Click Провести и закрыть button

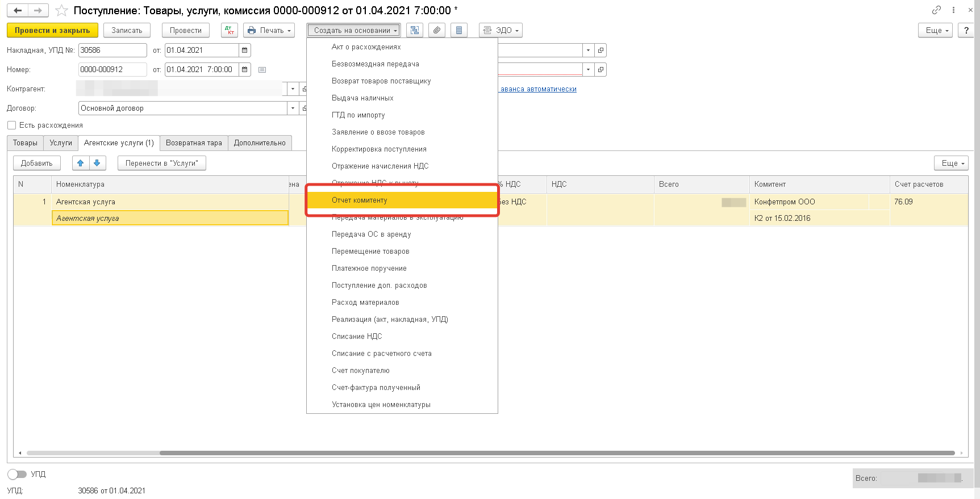[52, 30]
